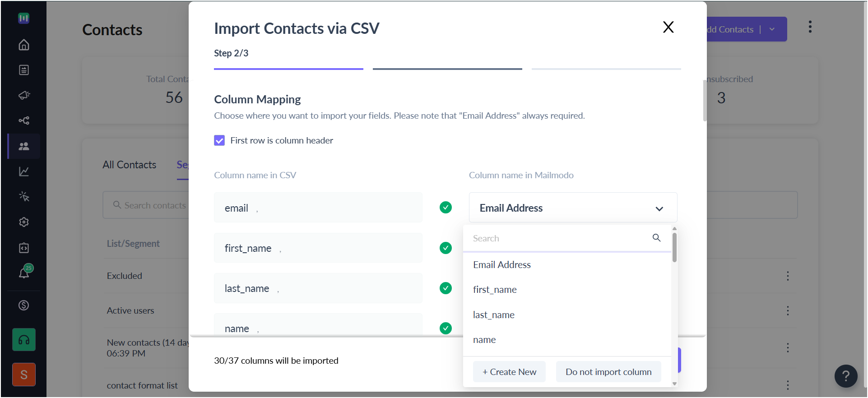
Task: Open the Settings gear icon in sidebar
Action: coord(24,222)
